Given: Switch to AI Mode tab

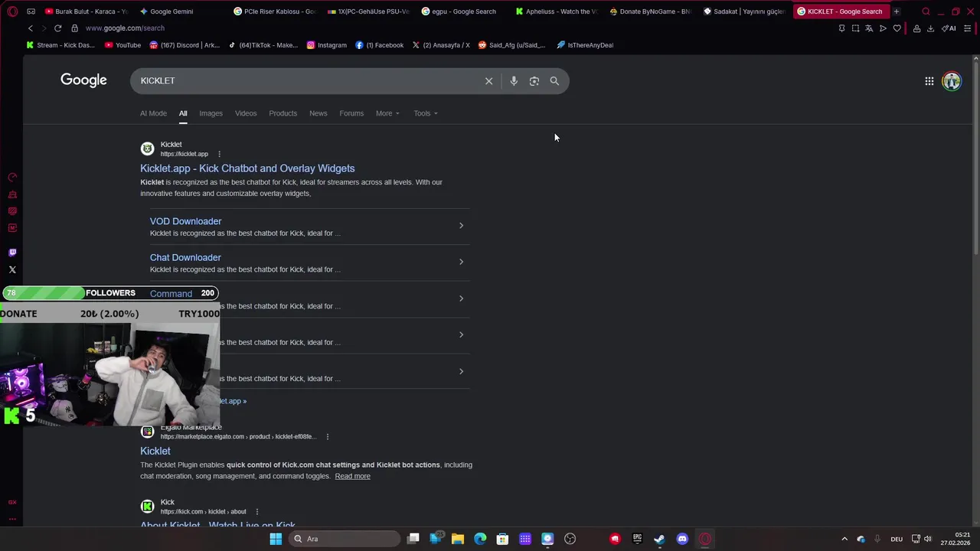Looking at the screenshot, I should coord(153,113).
